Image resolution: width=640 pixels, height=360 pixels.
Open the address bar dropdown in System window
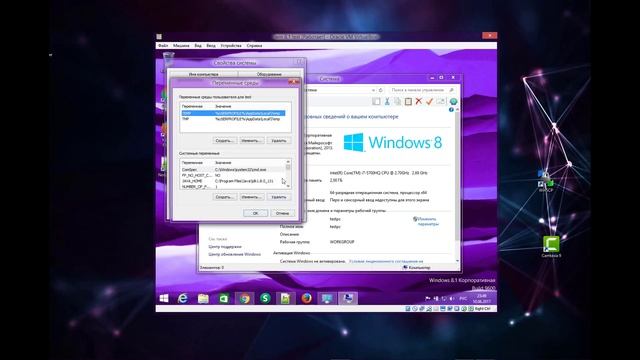click(373, 90)
